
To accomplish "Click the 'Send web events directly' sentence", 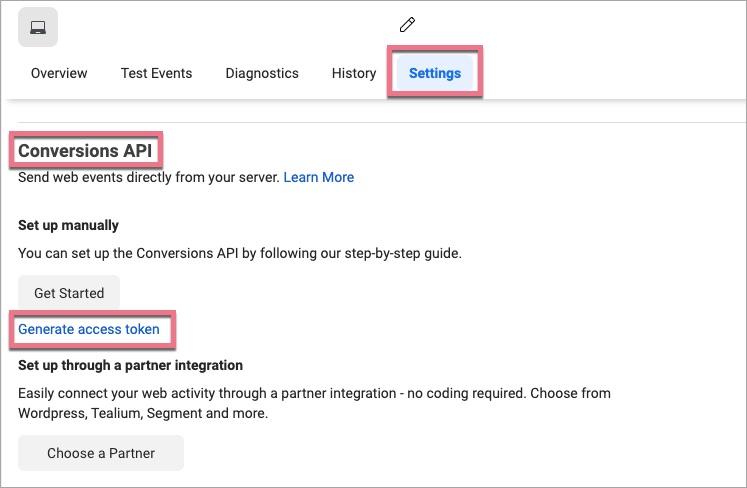I will [148, 177].
